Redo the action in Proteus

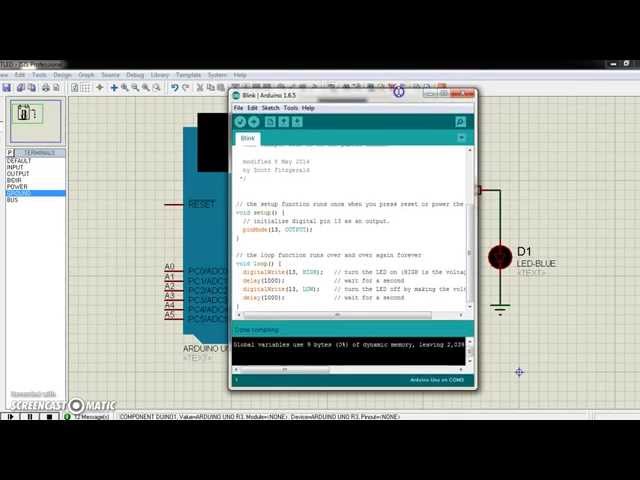186,87
